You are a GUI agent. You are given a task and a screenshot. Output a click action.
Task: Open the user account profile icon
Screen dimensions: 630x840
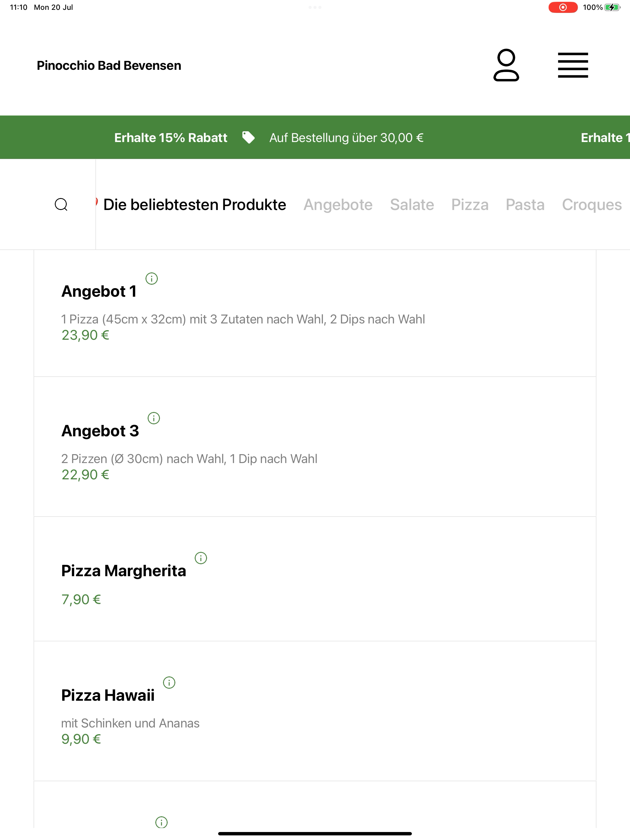[506, 65]
